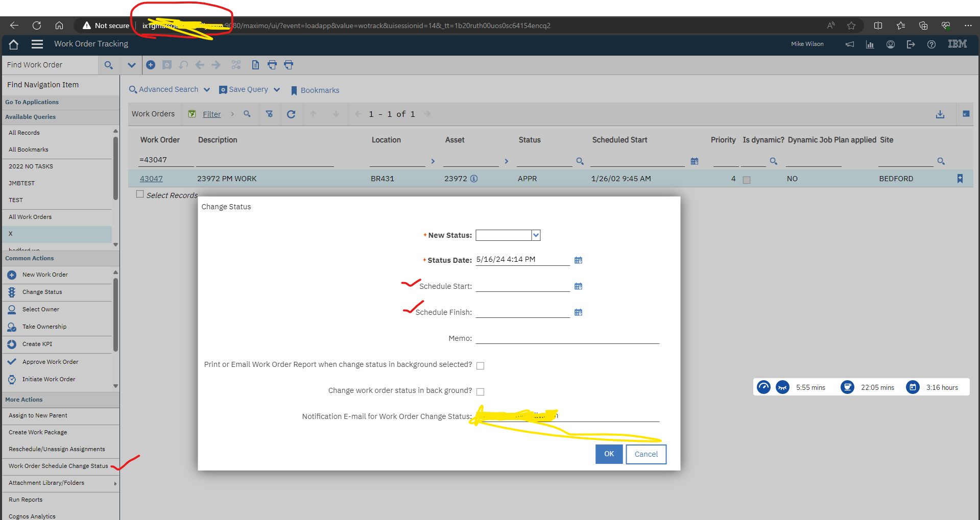Cancel the Change Status dialog
The width and height of the screenshot is (980, 520).
click(646, 454)
